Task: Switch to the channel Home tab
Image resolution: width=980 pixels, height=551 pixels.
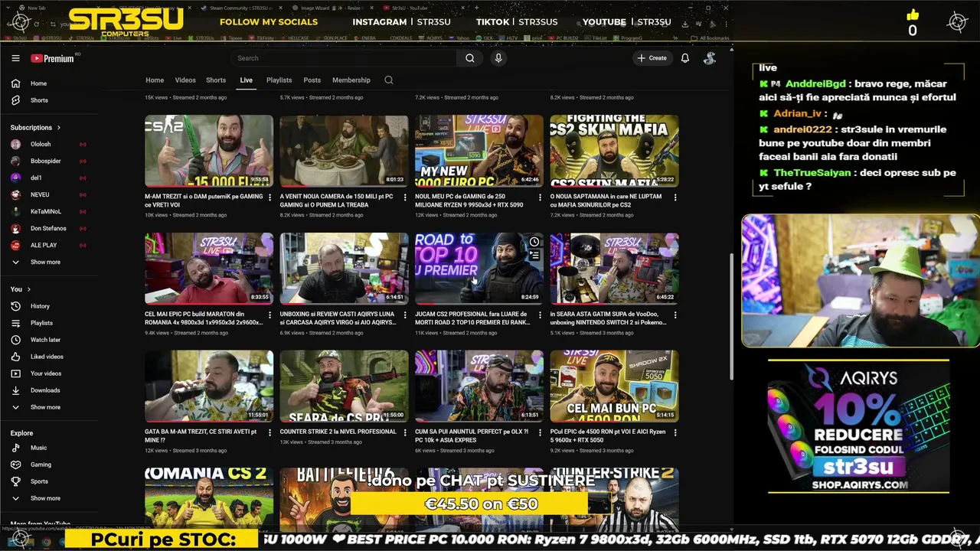Action: [155, 80]
